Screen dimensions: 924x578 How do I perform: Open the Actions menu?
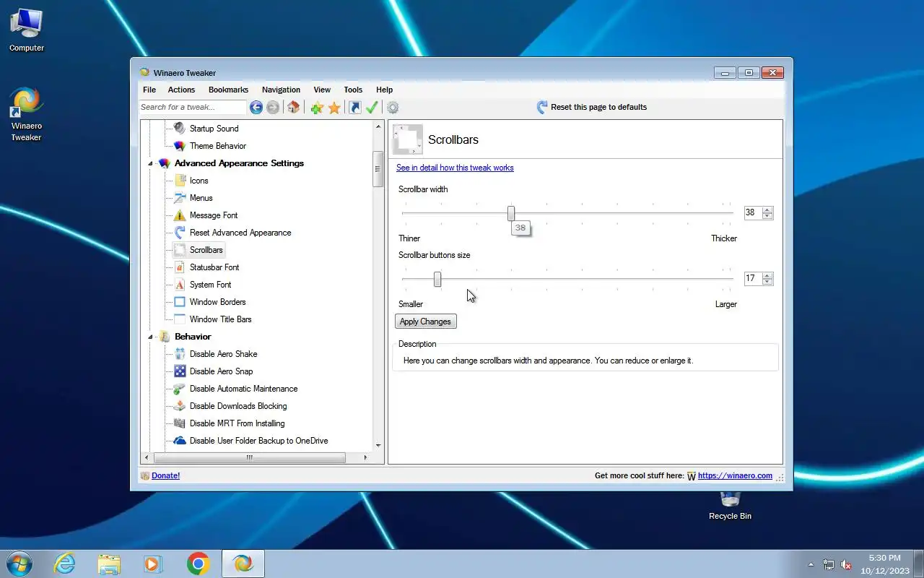coord(181,90)
